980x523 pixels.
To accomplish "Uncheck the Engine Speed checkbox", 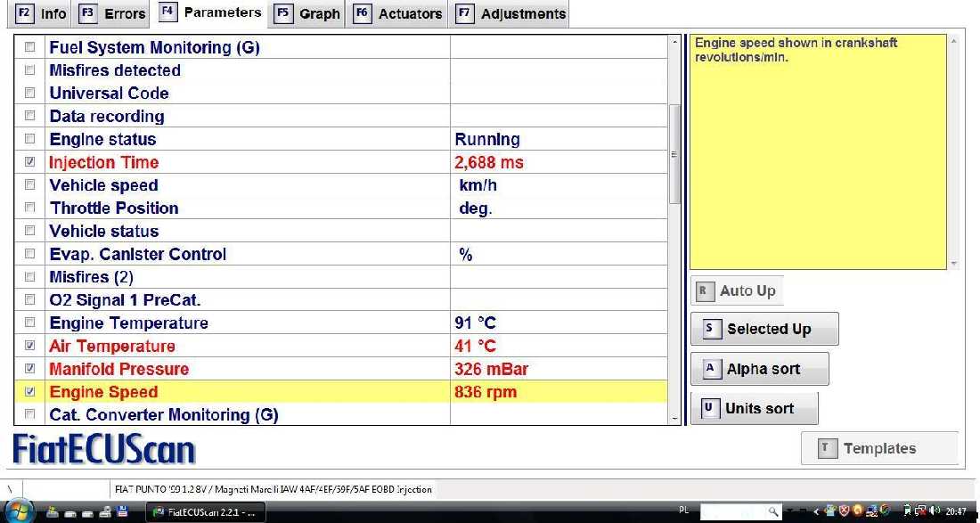I will tap(29, 392).
